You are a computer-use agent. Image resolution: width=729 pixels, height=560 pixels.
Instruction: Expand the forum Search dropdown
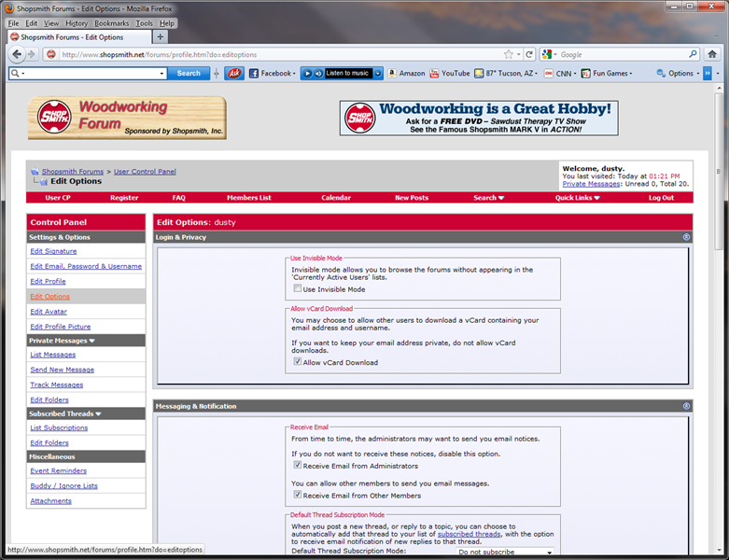488,198
